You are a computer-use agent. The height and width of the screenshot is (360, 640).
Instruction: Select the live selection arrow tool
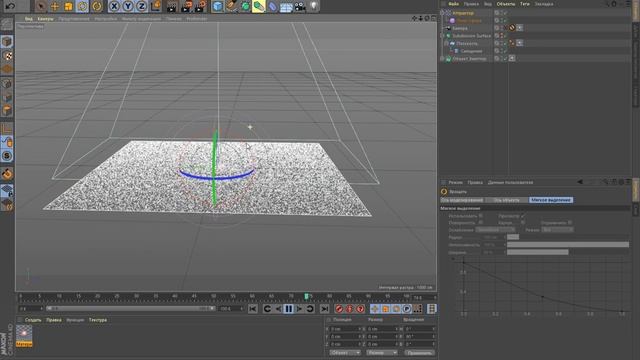pyautogui.click(x=40, y=6)
